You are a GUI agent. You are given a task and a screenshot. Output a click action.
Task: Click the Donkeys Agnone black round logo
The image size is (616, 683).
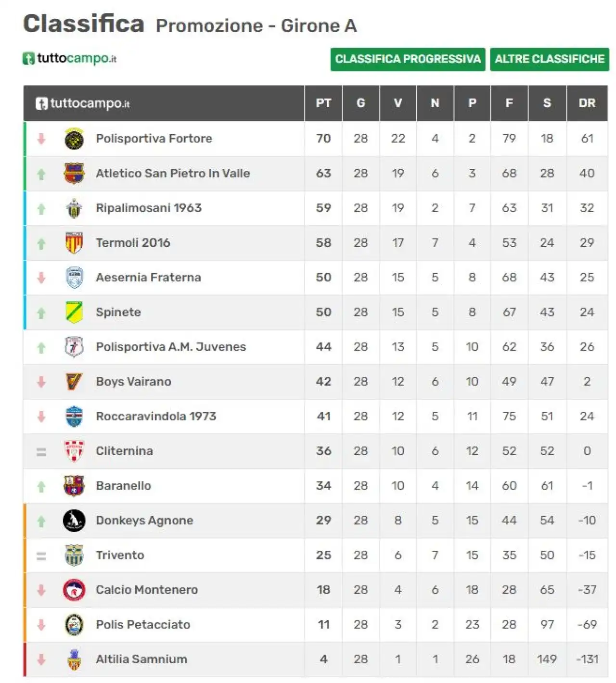(74, 520)
